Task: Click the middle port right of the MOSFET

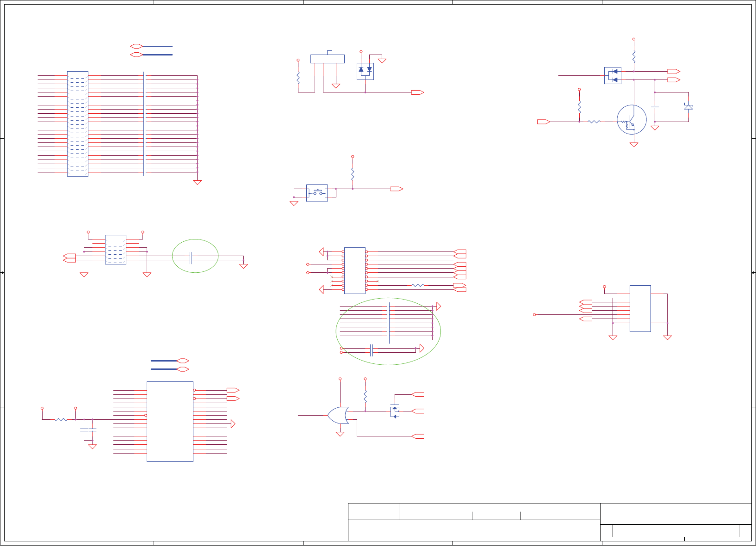Action: pyautogui.click(x=418, y=411)
